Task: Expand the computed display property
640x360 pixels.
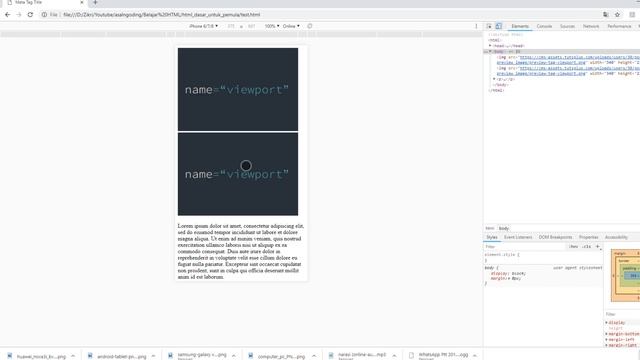Action: pyautogui.click(x=607, y=322)
